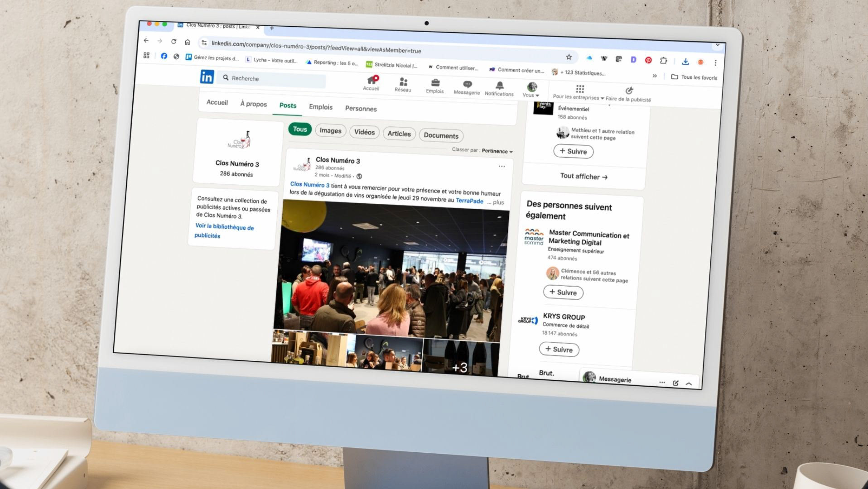The image size is (868, 489).
Task: Open the Messagerie chat icon in navbar
Action: [468, 84]
